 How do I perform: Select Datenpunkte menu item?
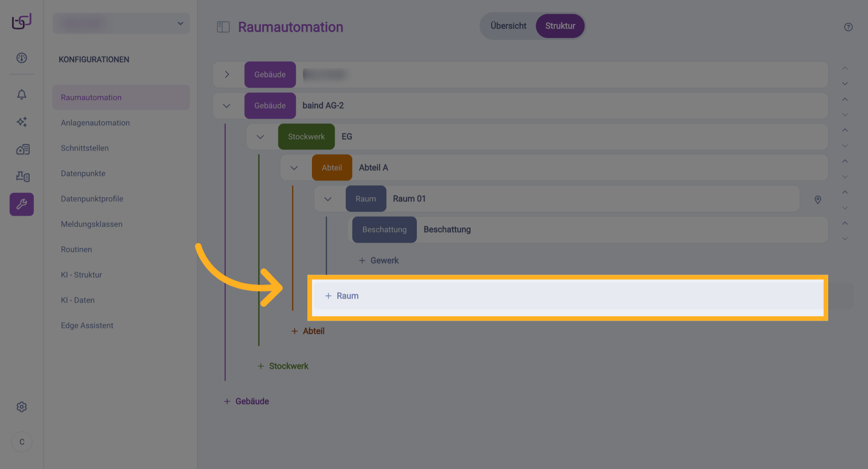coord(83,174)
